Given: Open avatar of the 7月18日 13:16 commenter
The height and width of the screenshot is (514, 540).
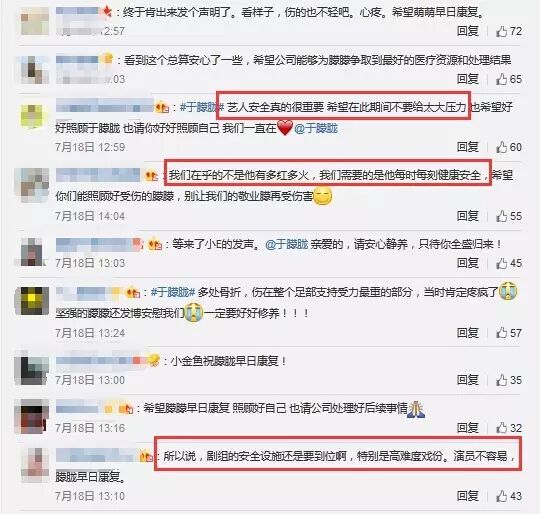Looking at the screenshot, I should click(x=31, y=416).
